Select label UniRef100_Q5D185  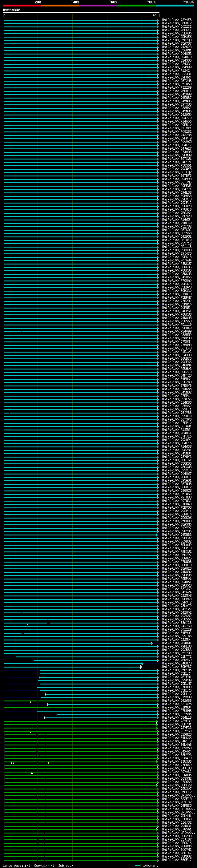tap(177, 670)
